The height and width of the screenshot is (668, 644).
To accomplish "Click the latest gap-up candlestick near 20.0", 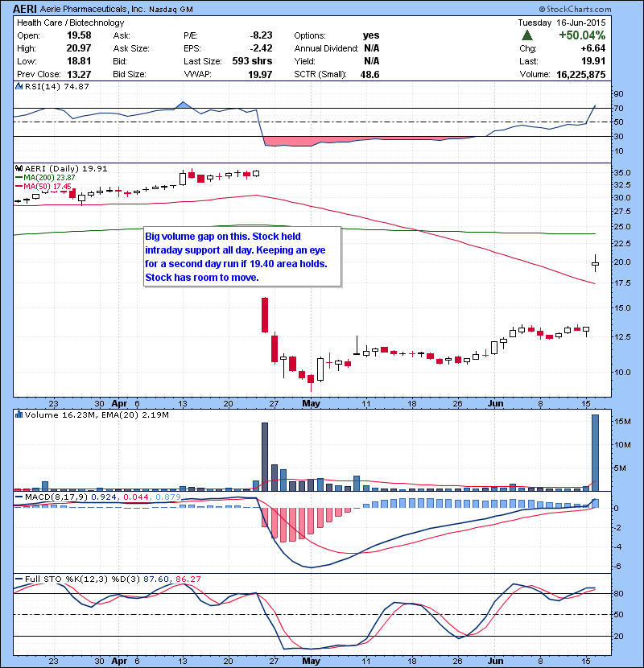I will click(x=595, y=263).
